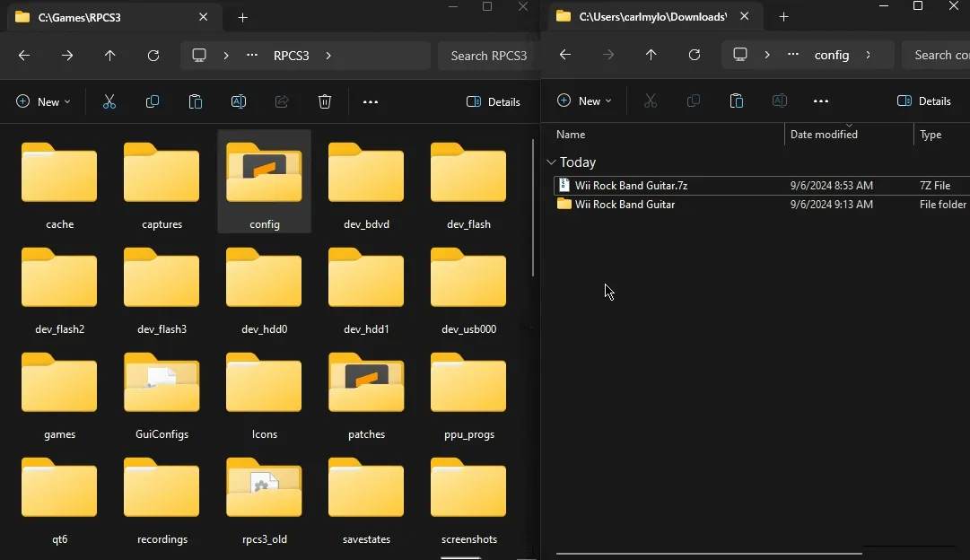Switch Downloads window to Details view
The height and width of the screenshot is (560, 970).
[924, 101]
